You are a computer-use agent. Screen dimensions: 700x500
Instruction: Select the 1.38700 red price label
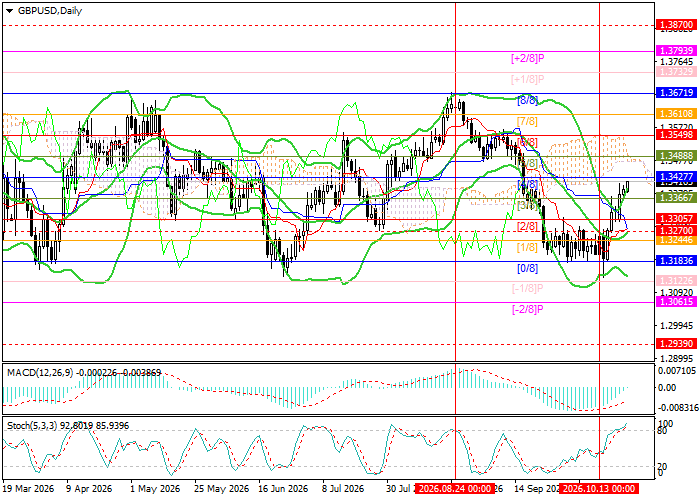tap(677, 25)
